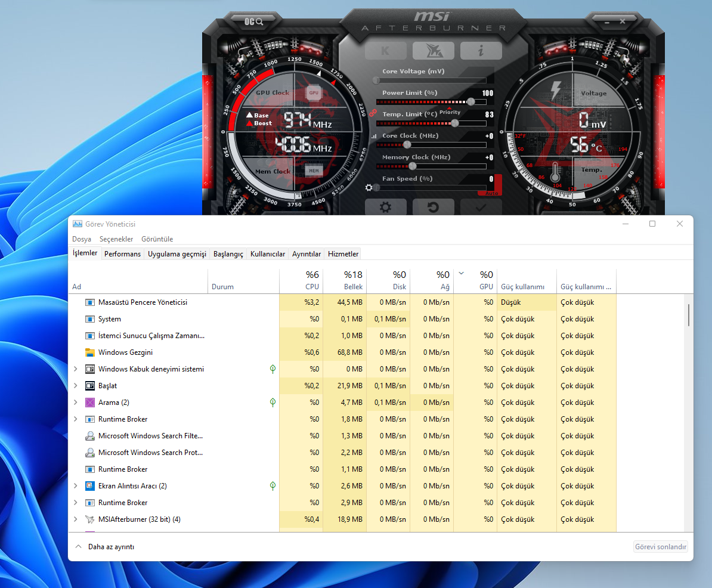Image resolution: width=712 pixels, height=588 pixels.
Task: Sort processes by the CPU column header
Action: coord(301,281)
